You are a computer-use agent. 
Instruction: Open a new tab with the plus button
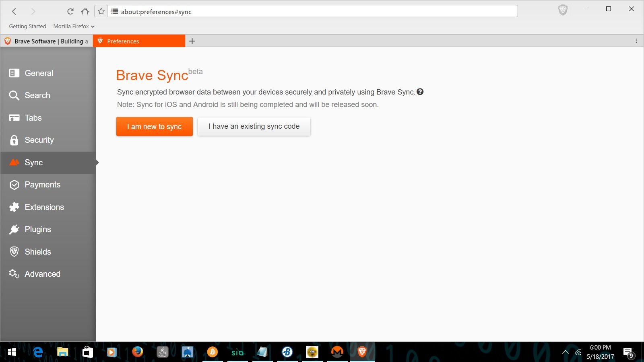click(192, 41)
